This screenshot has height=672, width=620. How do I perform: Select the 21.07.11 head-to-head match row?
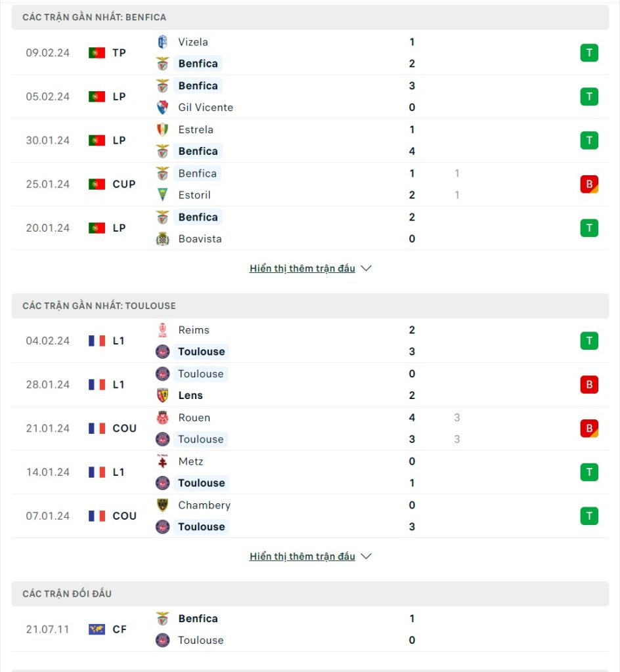pyautogui.click(x=310, y=629)
